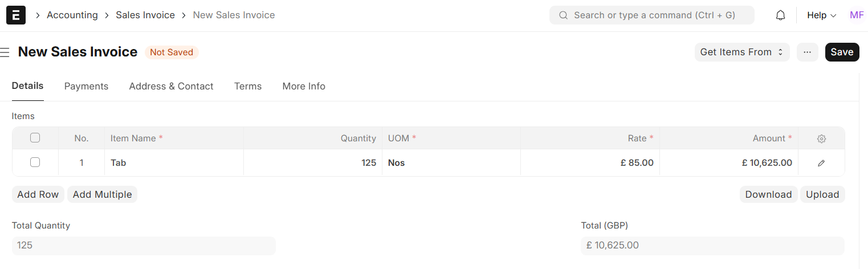Screen dimensions: 868x269
Task: Click the search magnifier icon
Action: [563, 15]
